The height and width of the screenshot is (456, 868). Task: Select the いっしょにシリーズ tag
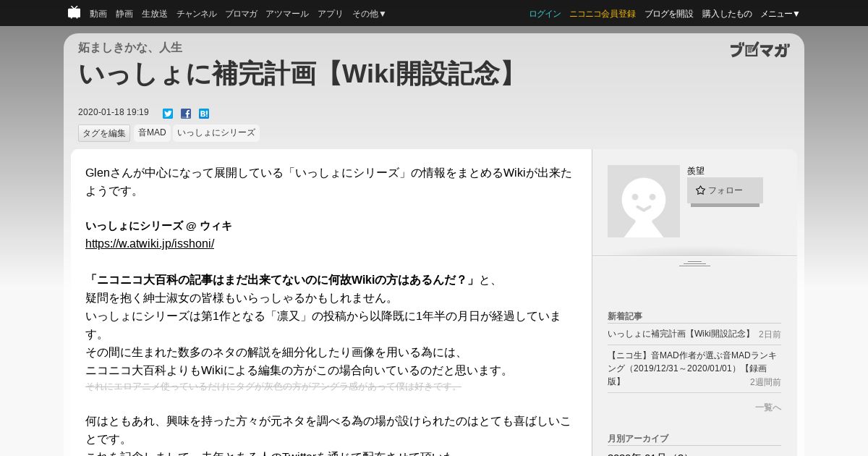(216, 133)
